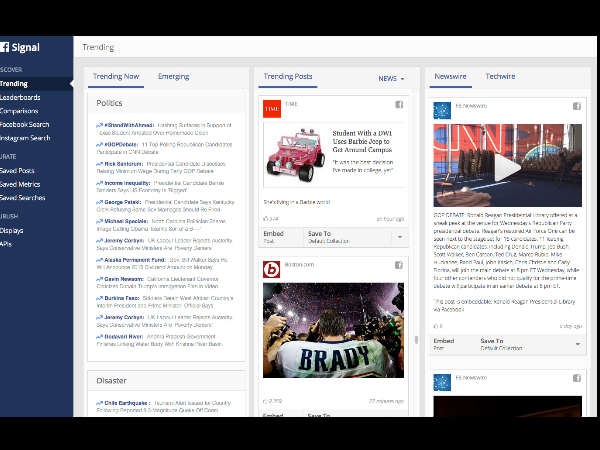Open the Michael Speciale trending topic
This screenshot has width=600, height=450.
pyautogui.click(x=126, y=221)
